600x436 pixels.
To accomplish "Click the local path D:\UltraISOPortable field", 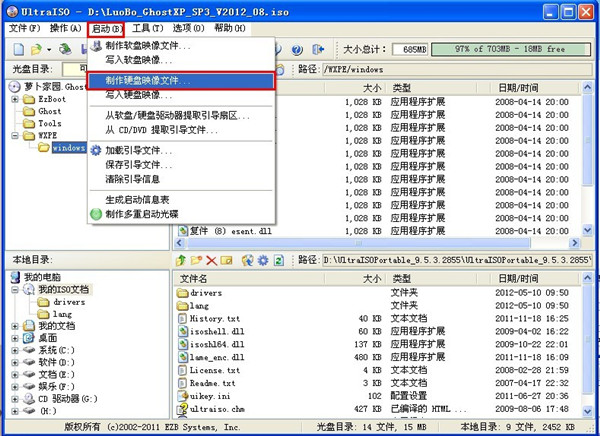I will click(x=457, y=260).
